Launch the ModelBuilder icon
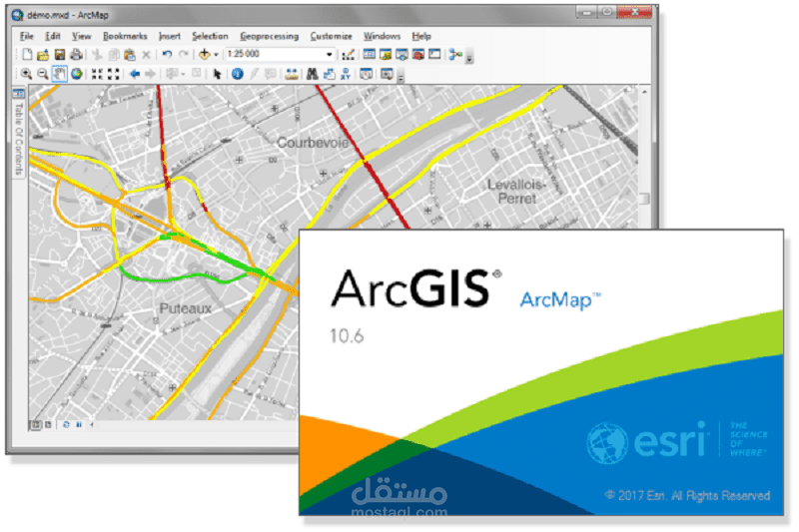The image size is (799, 532). pos(455,54)
